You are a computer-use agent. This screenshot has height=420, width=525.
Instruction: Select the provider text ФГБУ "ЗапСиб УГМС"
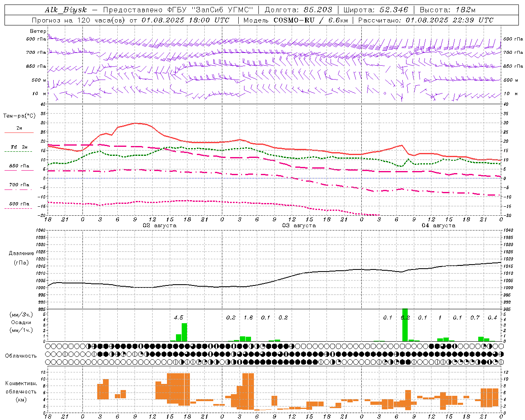click(x=210, y=10)
